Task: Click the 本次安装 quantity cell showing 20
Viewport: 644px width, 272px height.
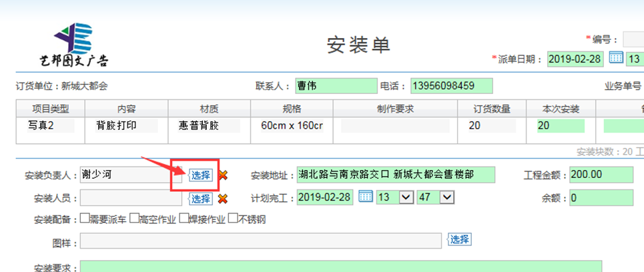Action: (x=559, y=125)
